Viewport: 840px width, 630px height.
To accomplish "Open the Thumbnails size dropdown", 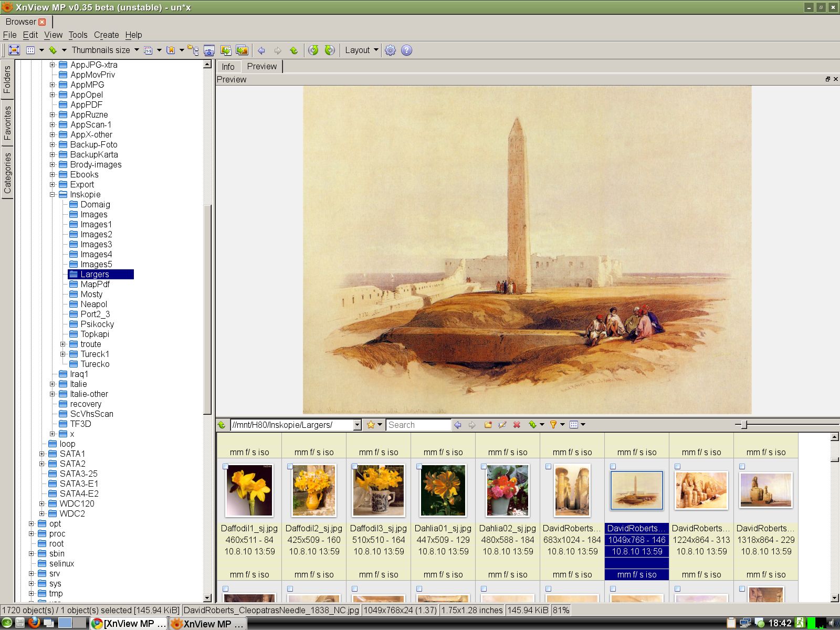I will 105,50.
